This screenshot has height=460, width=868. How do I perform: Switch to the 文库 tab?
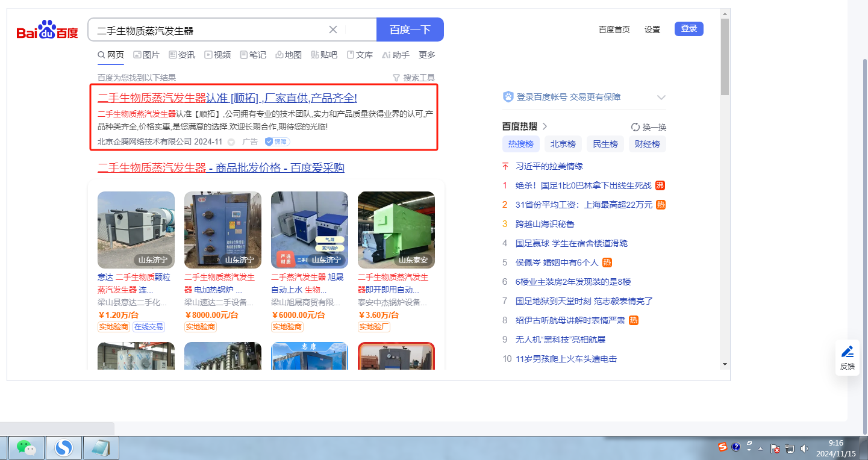point(360,55)
